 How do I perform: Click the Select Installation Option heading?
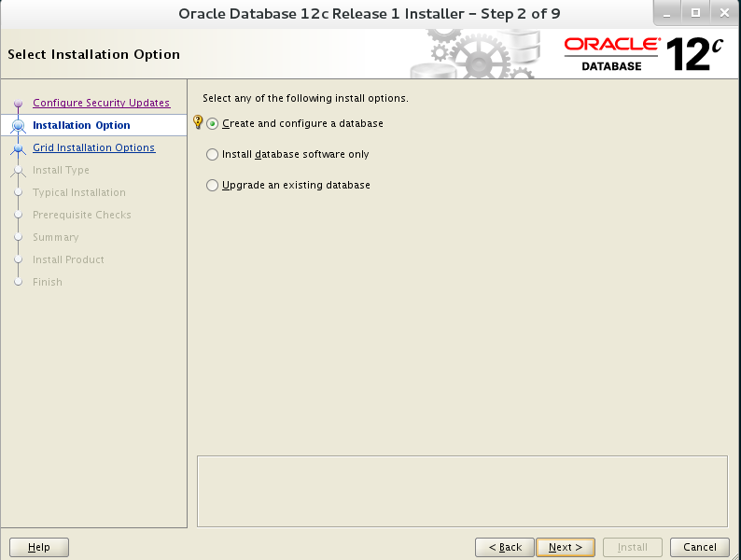click(93, 54)
